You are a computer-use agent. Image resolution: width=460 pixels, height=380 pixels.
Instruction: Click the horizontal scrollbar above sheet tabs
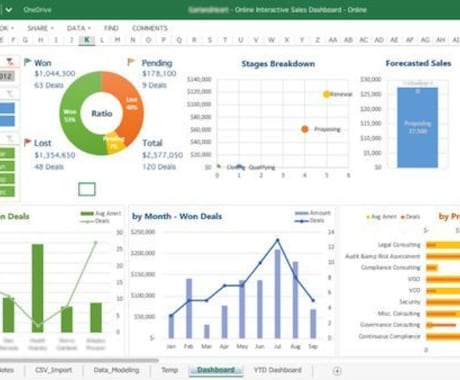(79, 360)
